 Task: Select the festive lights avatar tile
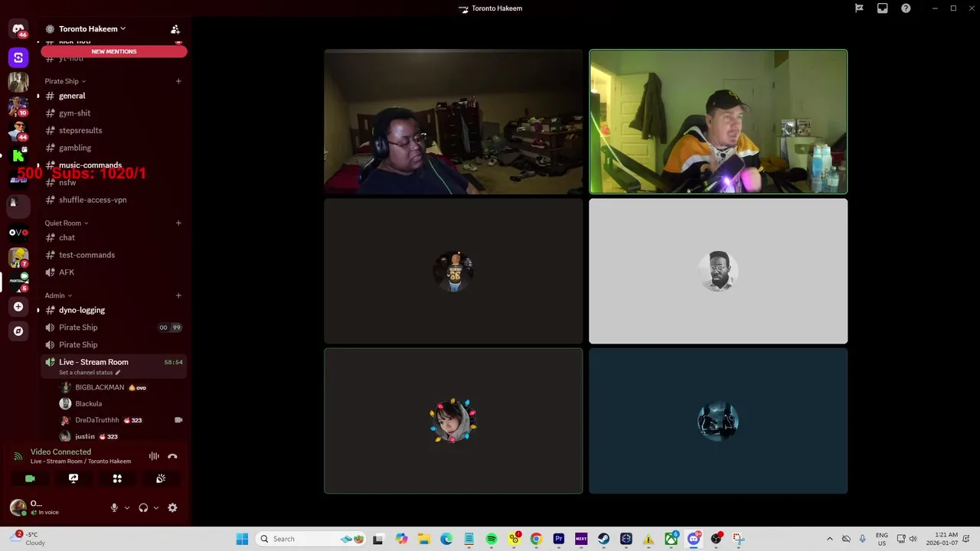[453, 421]
